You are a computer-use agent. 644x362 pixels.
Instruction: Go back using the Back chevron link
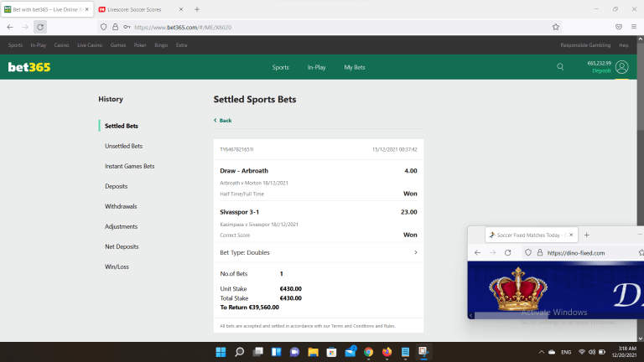tap(223, 121)
